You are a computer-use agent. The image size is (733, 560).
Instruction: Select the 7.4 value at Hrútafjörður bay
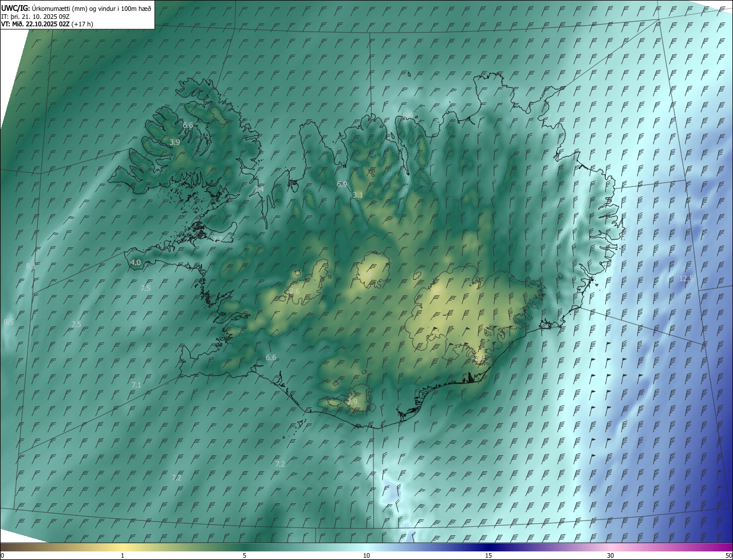(259, 189)
